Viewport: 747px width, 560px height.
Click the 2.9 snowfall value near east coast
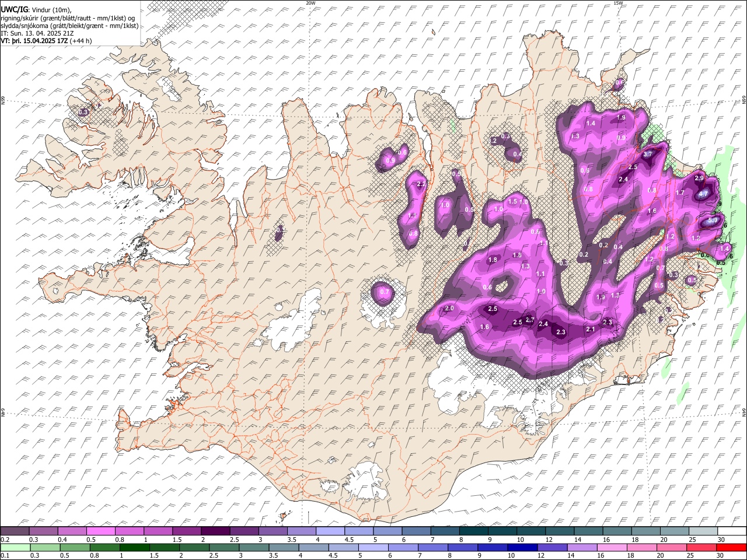(x=699, y=178)
